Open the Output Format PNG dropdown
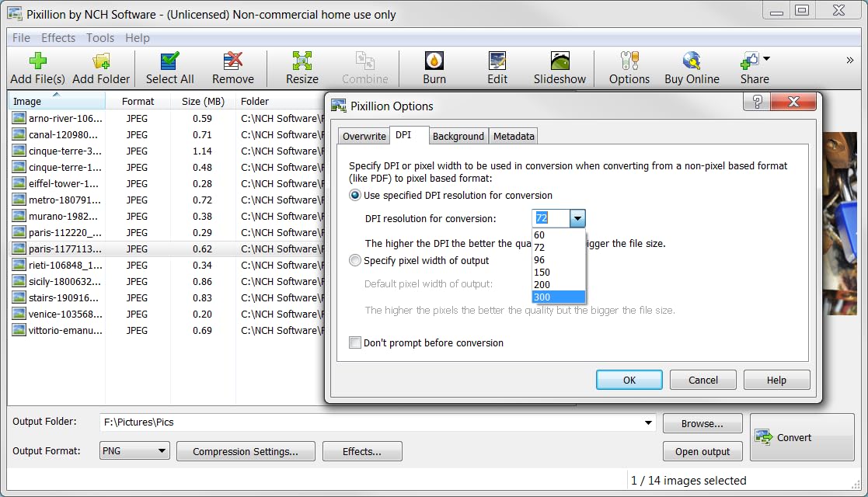The image size is (868, 497). coord(134,451)
